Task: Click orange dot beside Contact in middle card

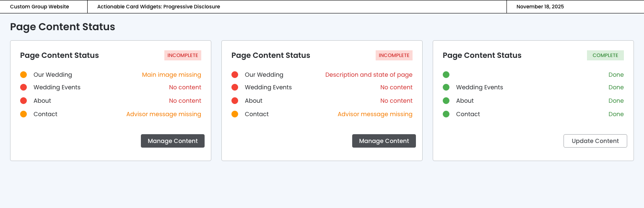Action: coord(235,114)
